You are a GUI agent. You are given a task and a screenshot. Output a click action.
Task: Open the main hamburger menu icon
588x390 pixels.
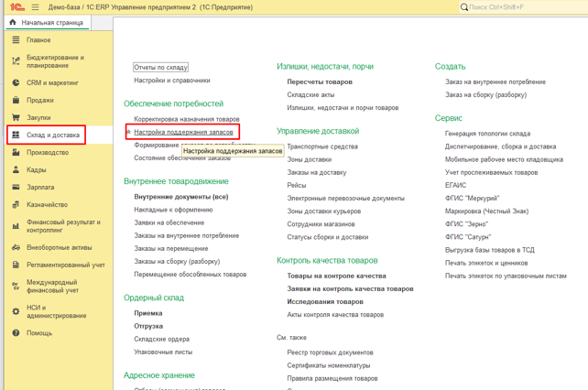click(35, 7)
